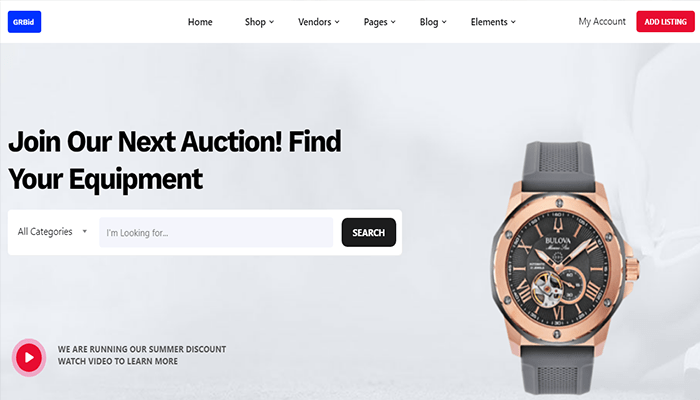Click the Bulova watch image

click(565, 268)
